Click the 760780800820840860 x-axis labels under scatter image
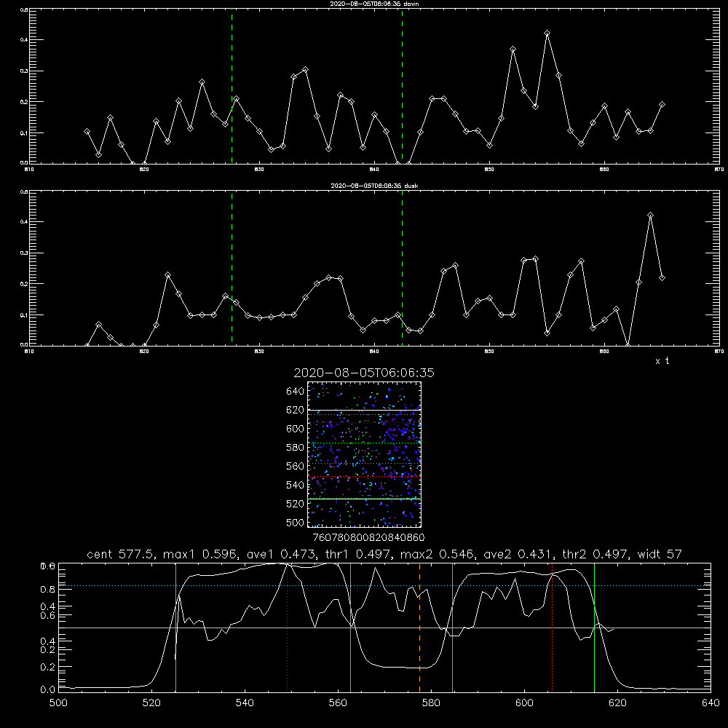The height and width of the screenshot is (728, 728). point(368,538)
